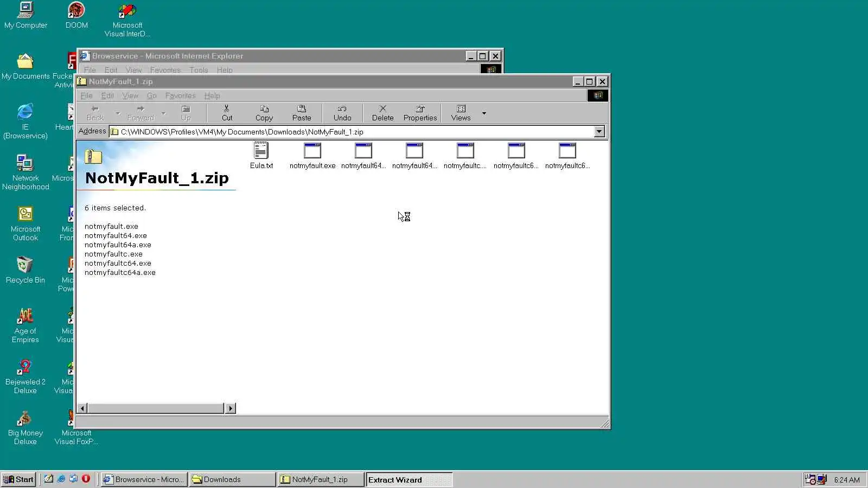Launch Opera from the quick launch bar
Image resolution: width=868 pixels, height=488 pixels.
point(86,479)
